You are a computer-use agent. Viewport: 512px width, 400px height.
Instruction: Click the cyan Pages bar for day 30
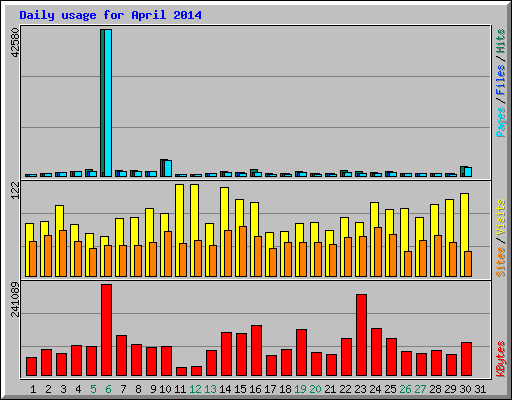(x=468, y=172)
